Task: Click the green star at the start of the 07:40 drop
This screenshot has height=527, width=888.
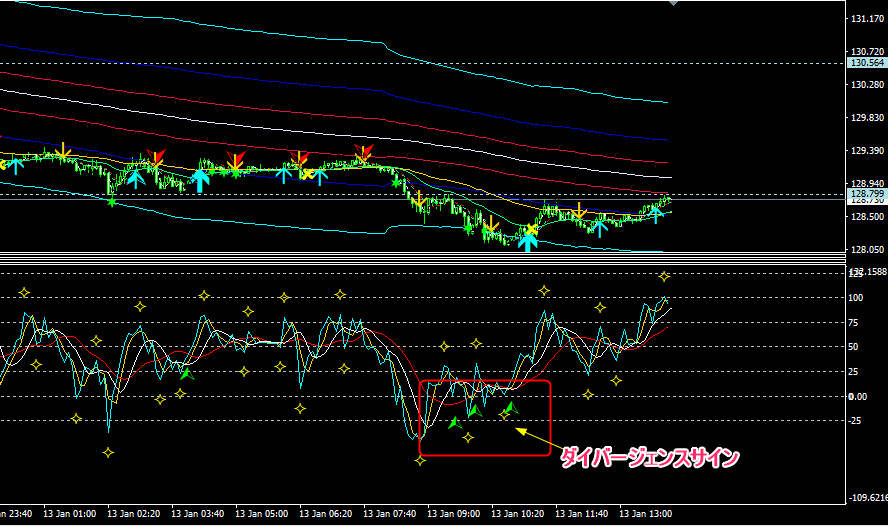Action: click(396, 182)
